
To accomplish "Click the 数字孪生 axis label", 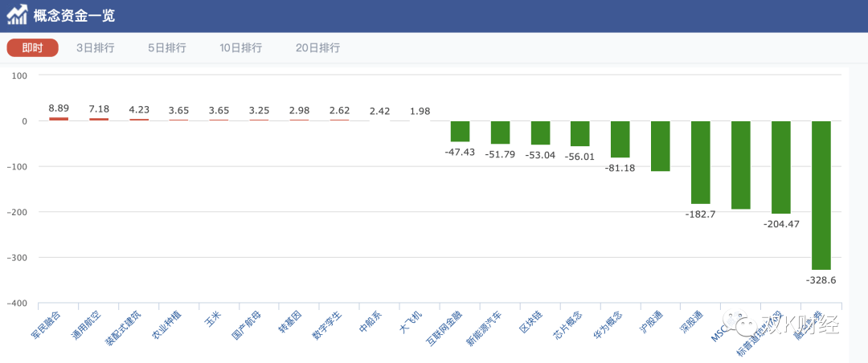I will tap(326, 325).
